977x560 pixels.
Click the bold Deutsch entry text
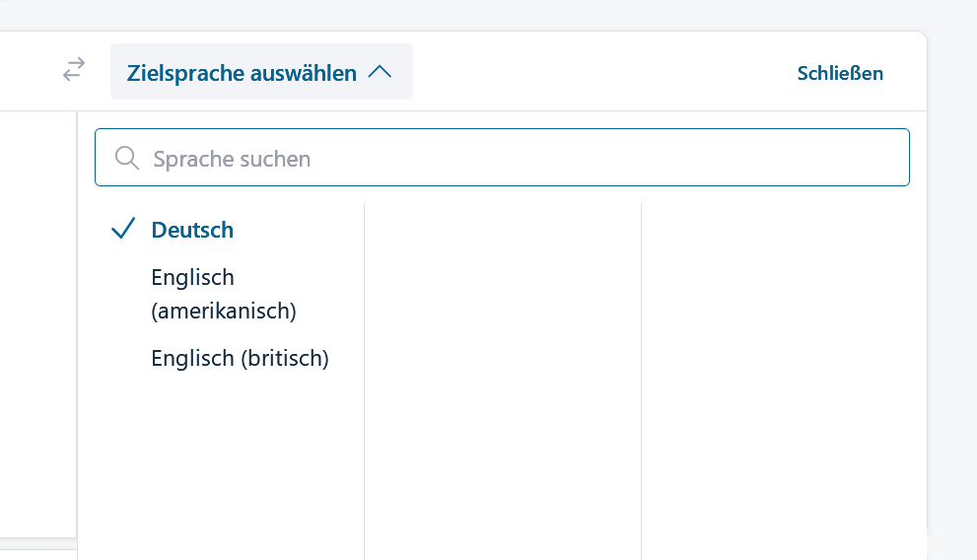(192, 230)
